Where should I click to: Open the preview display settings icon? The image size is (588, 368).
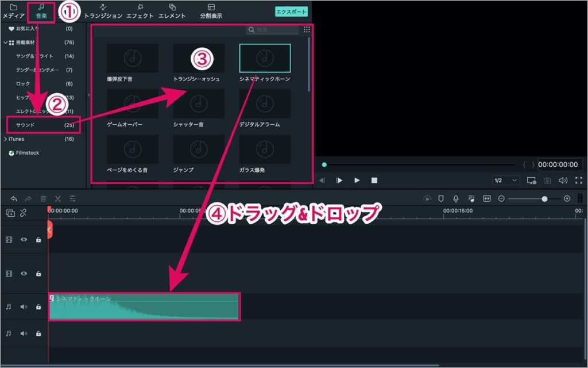[x=531, y=181]
